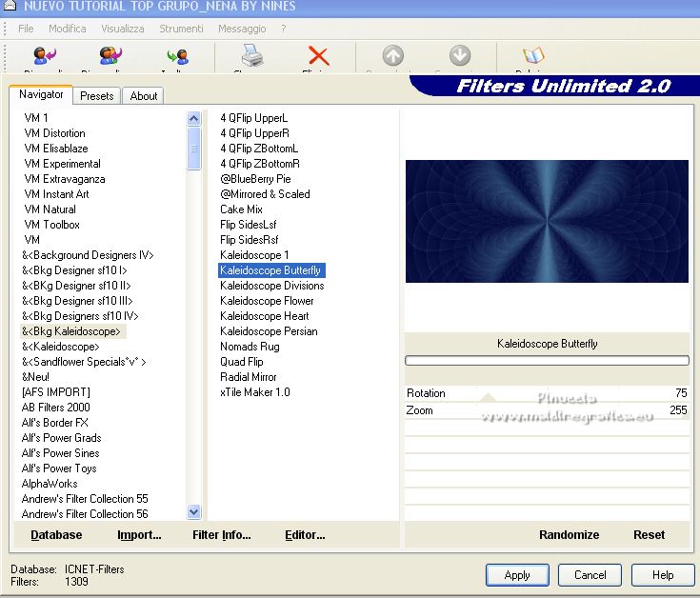Select @BlueBerry Pie filter
The height and width of the screenshot is (598, 700).
pyautogui.click(x=255, y=179)
